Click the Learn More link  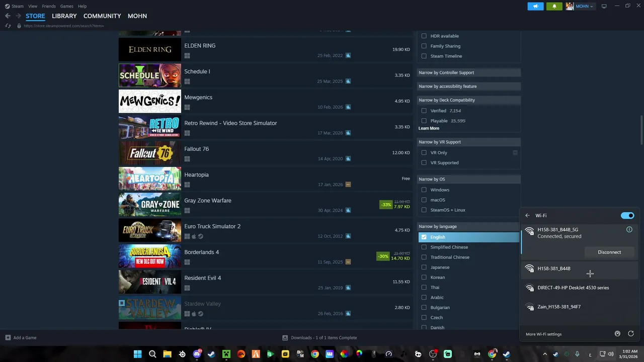429,128
